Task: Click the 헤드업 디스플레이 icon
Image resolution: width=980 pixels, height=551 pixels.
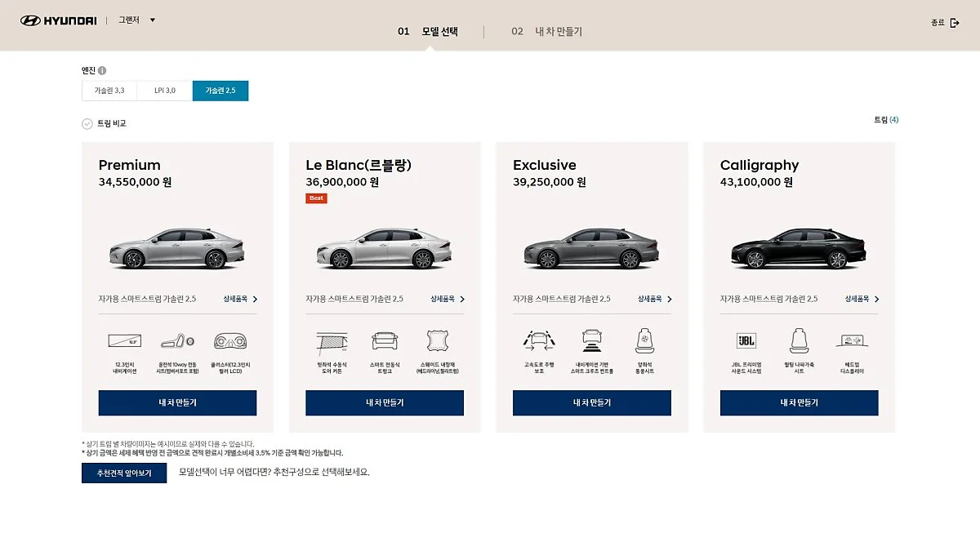Action: point(852,341)
